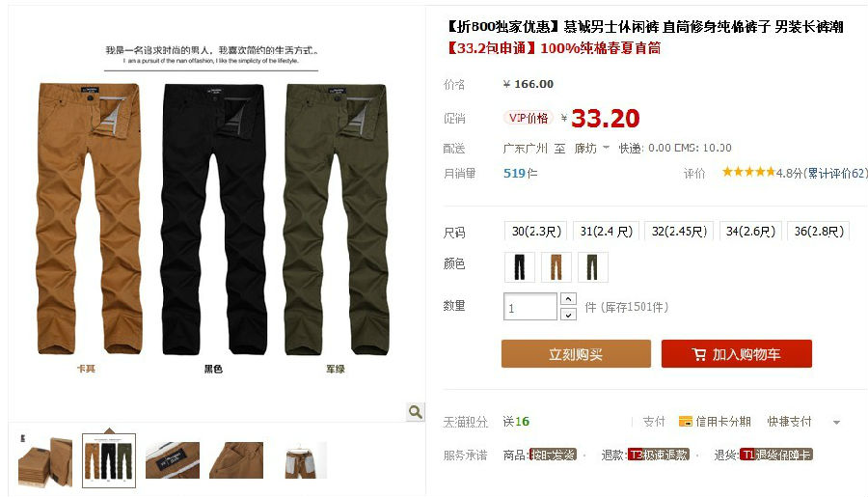Click the quantity input field
The height and width of the screenshot is (497, 868).
(x=529, y=307)
